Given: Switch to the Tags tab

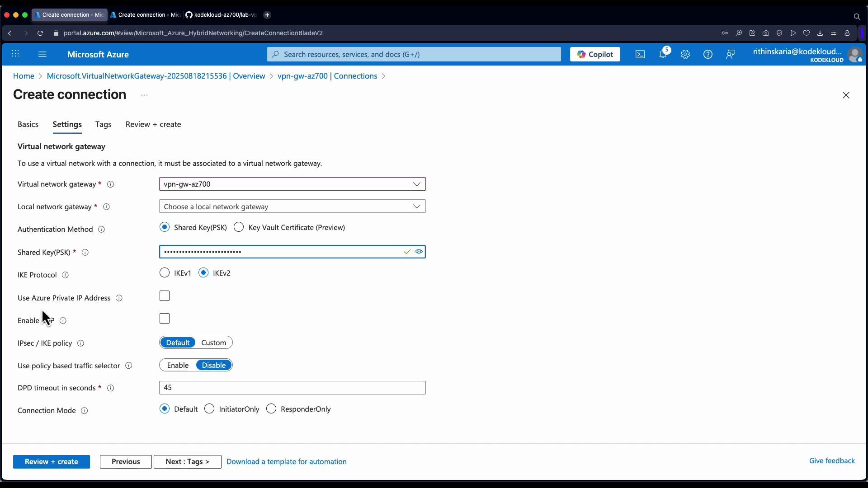Looking at the screenshot, I should coord(104,124).
